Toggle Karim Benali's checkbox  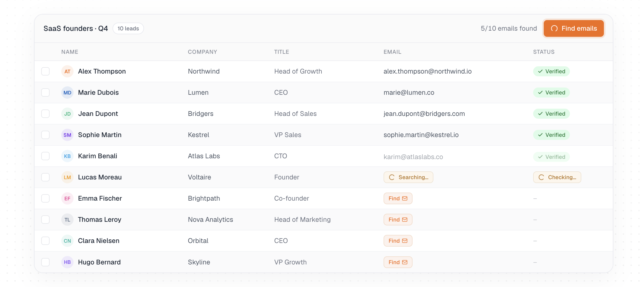coord(45,156)
